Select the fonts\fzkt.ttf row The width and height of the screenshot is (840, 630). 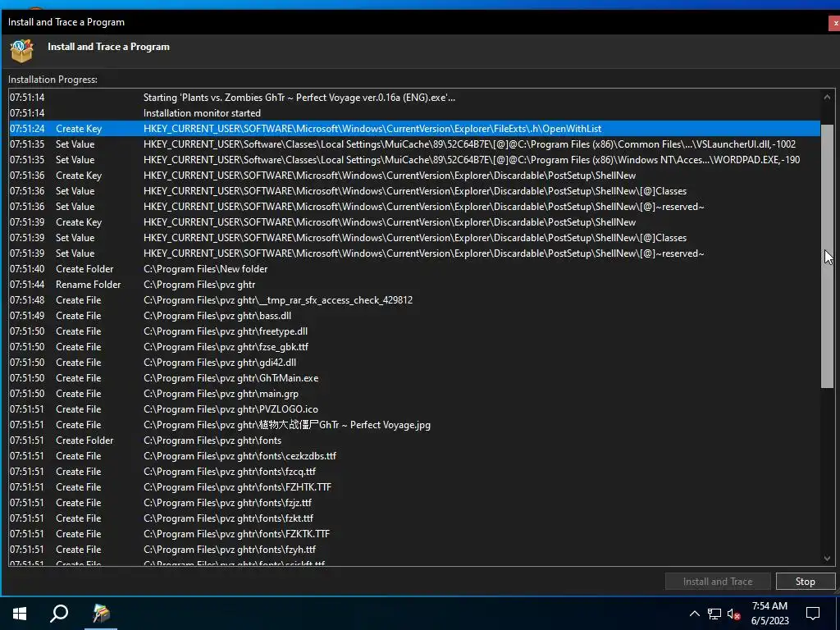(414, 518)
